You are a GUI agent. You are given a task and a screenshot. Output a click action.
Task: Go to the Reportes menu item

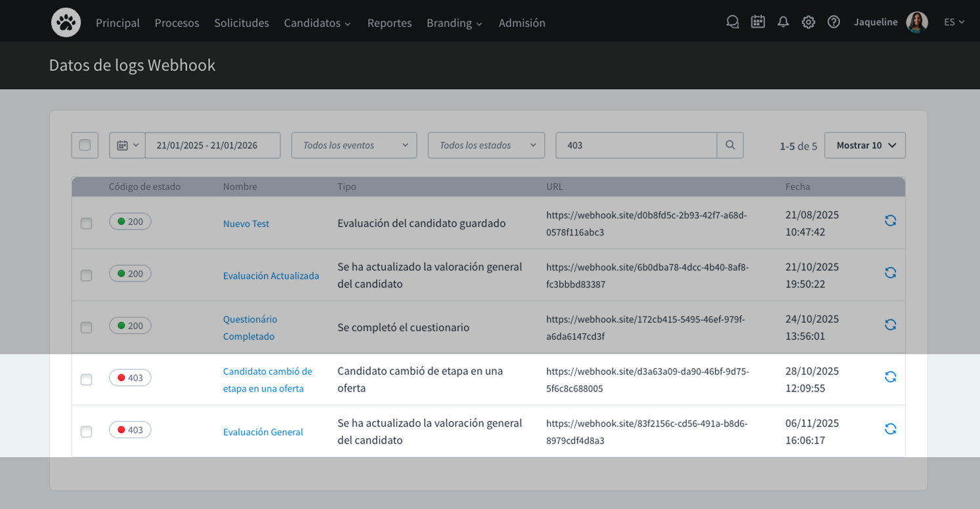(x=389, y=23)
